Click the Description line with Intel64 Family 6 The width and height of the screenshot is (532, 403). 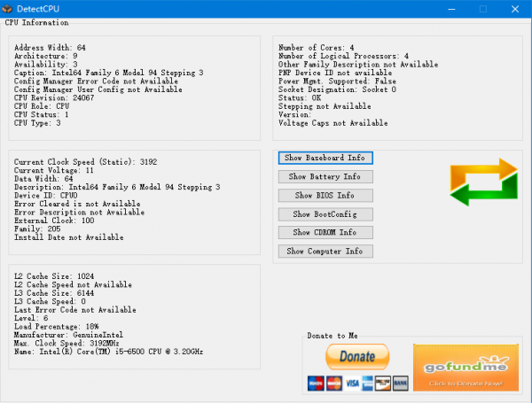[117, 187]
